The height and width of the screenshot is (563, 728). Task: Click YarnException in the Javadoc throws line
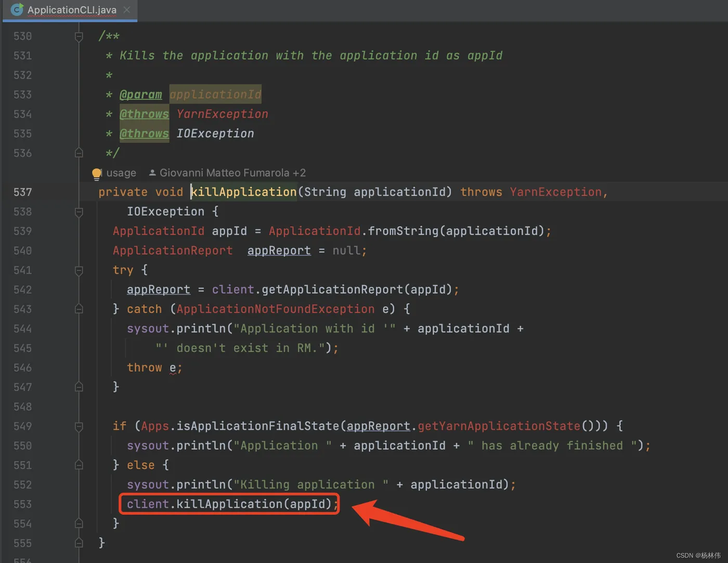223,114
